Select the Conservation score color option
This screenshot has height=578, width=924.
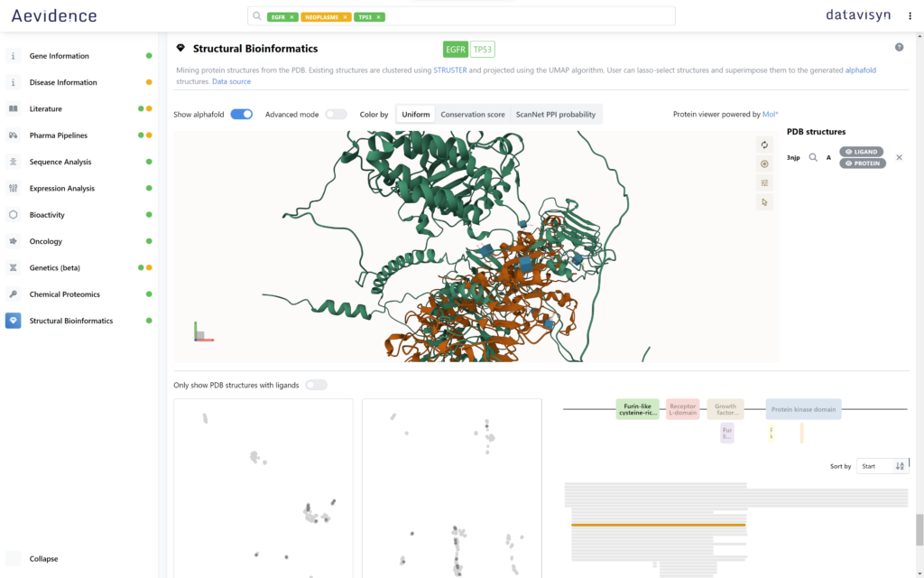click(x=473, y=115)
